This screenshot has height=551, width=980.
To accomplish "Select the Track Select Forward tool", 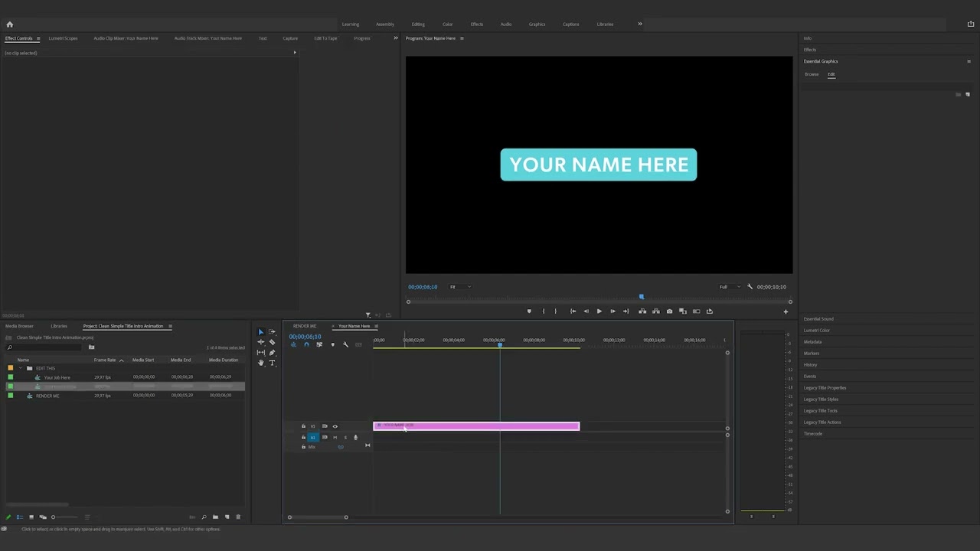I will [x=272, y=332].
